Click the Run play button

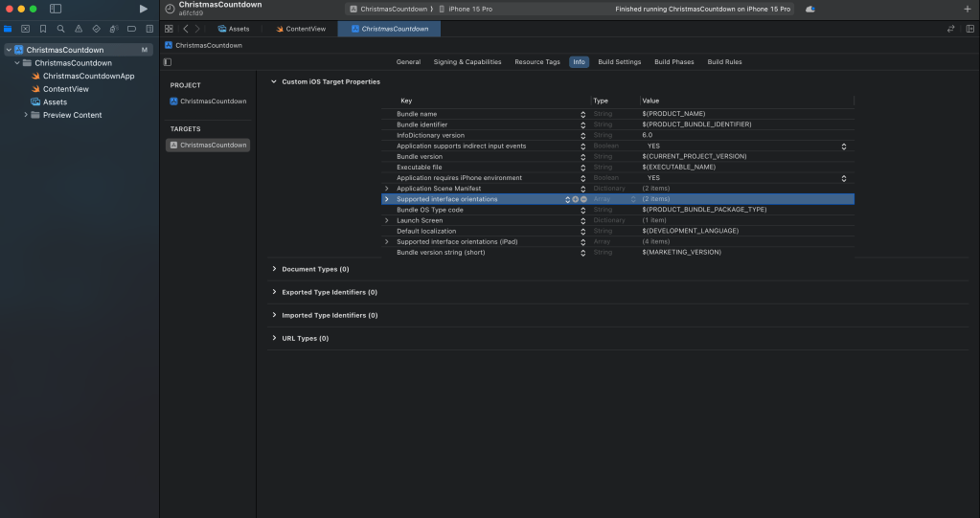click(144, 9)
